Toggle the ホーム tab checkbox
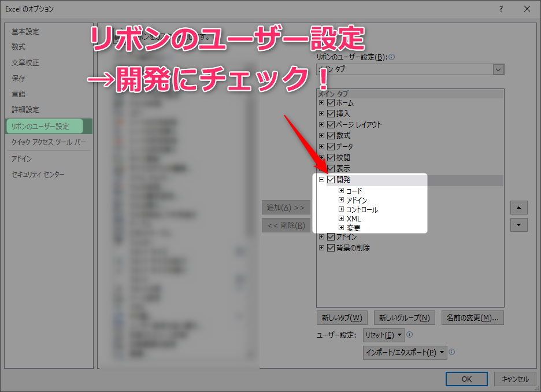Image resolution: width=541 pixels, height=392 pixels. coord(331,103)
